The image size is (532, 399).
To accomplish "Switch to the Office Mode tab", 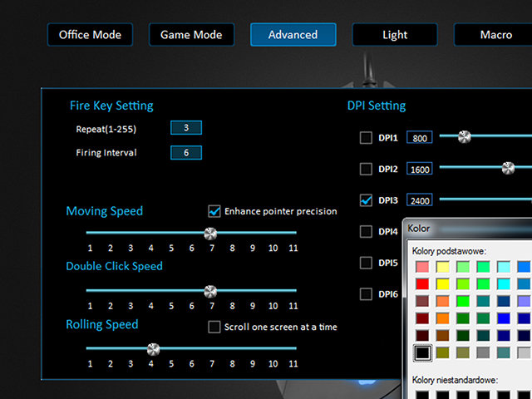I will pyautogui.click(x=90, y=35).
